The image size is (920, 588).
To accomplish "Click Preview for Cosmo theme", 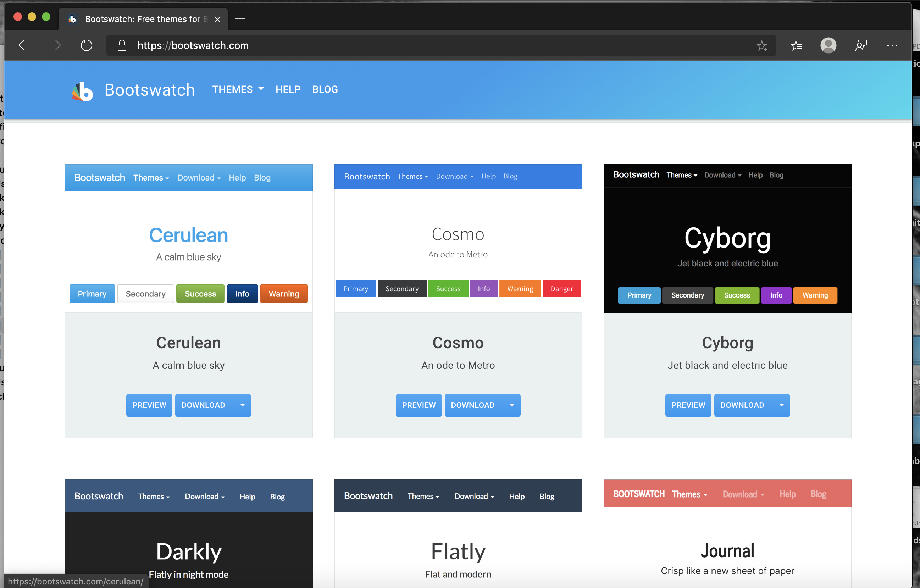I will pyautogui.click(x=419, y=404).
